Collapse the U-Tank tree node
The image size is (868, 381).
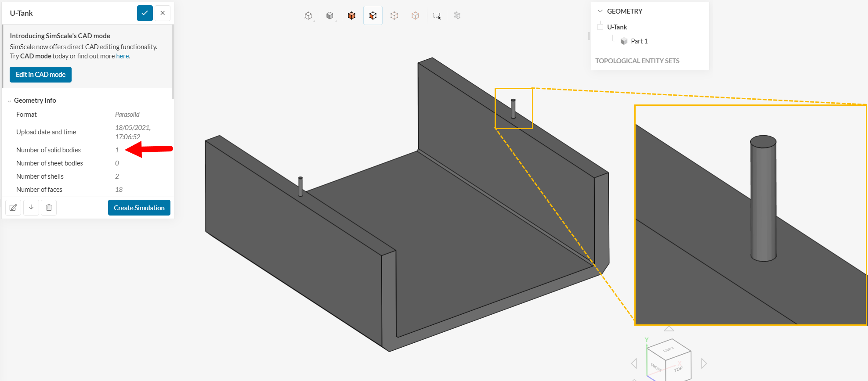tap(600, 27)
